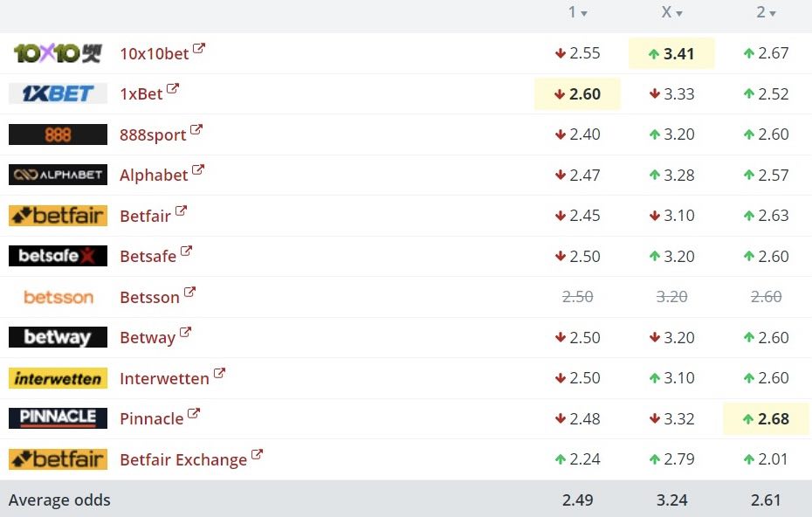Select highlighted 2.68 away odds at Pinnacle
Screen dimensions: 812x517
click(x=766, y=419)
